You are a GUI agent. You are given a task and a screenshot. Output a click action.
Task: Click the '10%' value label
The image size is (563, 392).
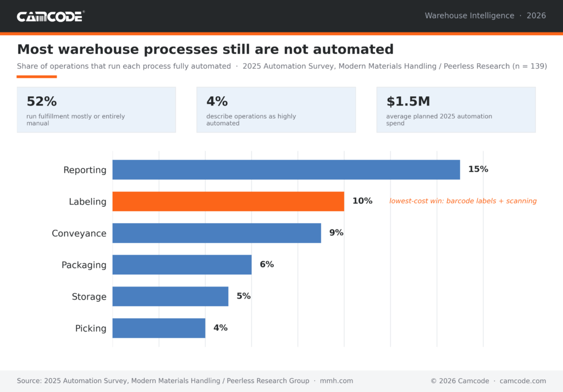(x=362, y=201)
